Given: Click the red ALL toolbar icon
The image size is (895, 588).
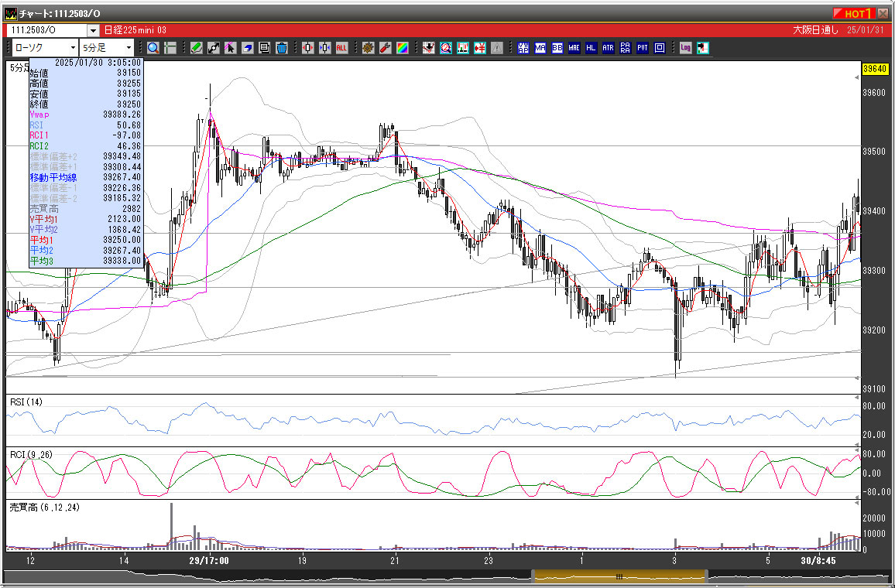Looking at the screenshot, I should [341, 48].
